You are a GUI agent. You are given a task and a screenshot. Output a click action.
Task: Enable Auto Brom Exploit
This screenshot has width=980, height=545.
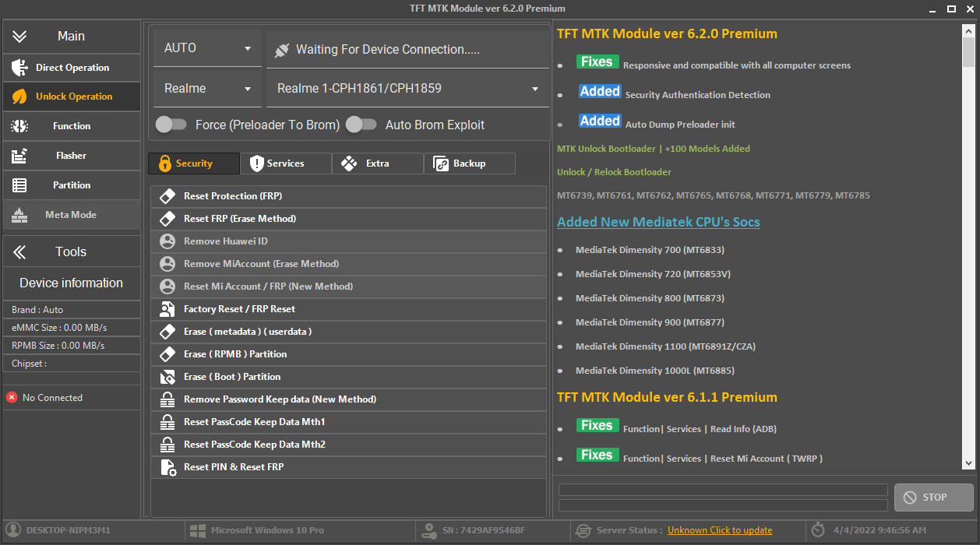361,124
